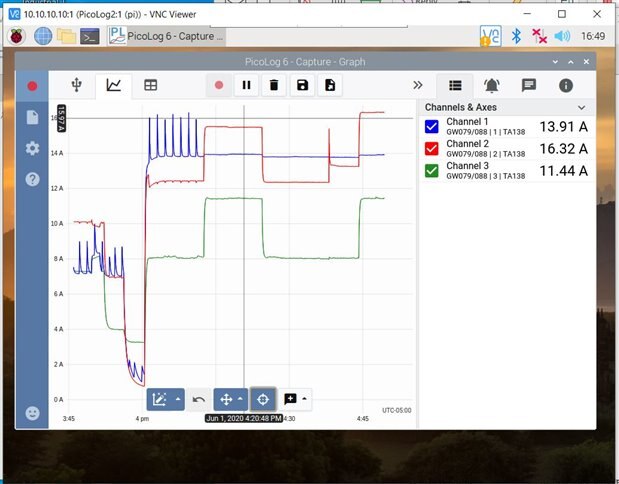
Task: Click the undo zoom arrow
Action: click(x=199, y=399)
